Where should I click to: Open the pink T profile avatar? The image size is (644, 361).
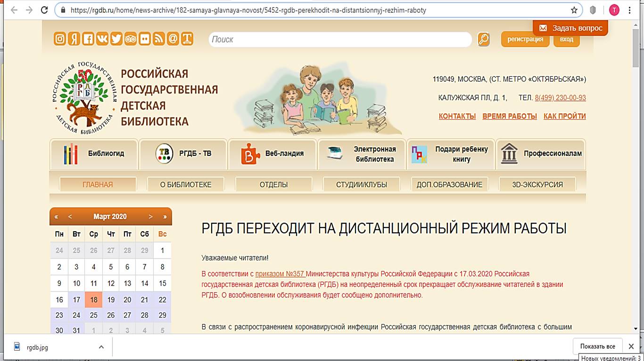click(x=614, y=10)
